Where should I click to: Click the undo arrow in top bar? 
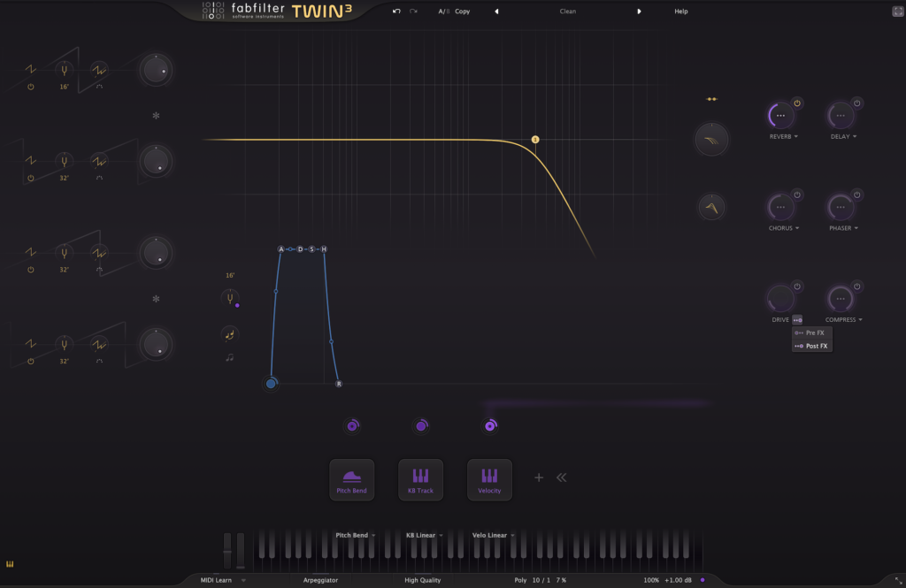click(x=397, y=11)
